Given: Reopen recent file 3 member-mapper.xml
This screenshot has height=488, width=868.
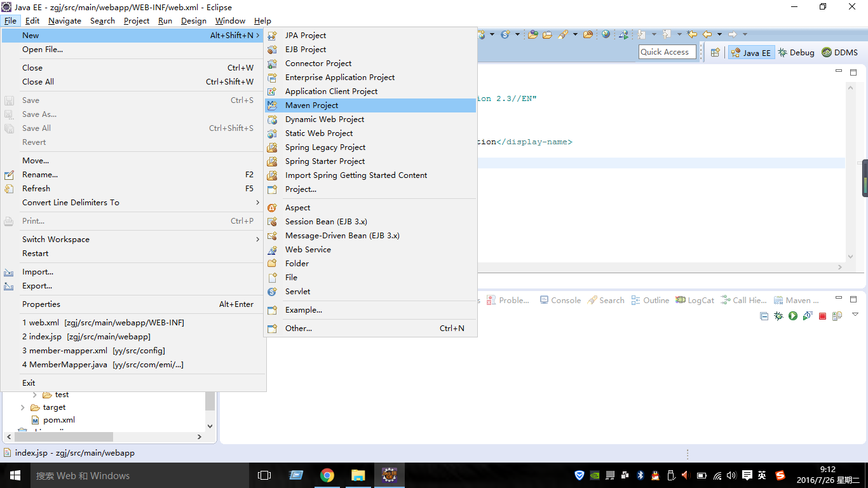Looking at the screenshot, I should 133,351.
